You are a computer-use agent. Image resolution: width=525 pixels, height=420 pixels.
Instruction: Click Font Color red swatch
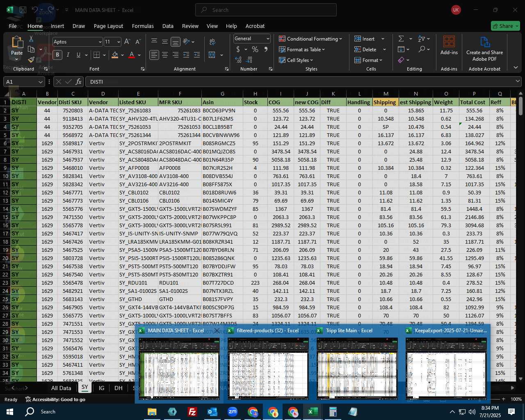(132, 55)
